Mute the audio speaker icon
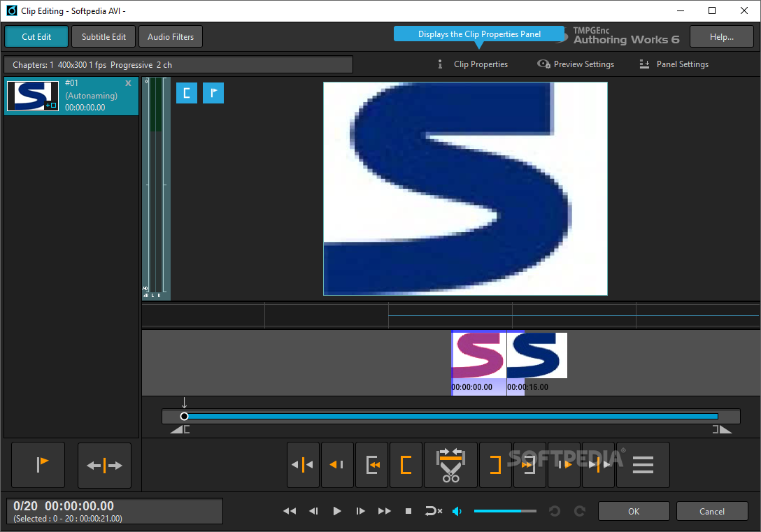The height and width of the screenshot is (532, 761). pos(457,510)
